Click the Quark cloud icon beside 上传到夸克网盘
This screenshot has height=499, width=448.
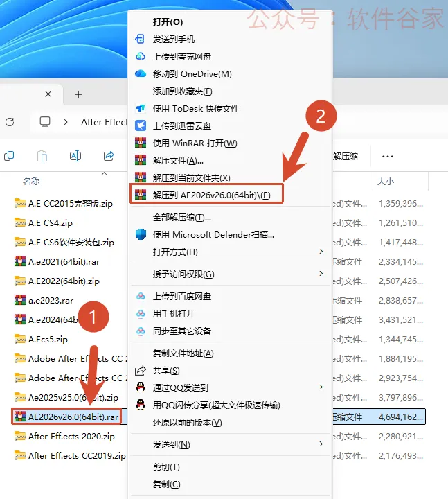pyautogui.click(x=141, y=56)
